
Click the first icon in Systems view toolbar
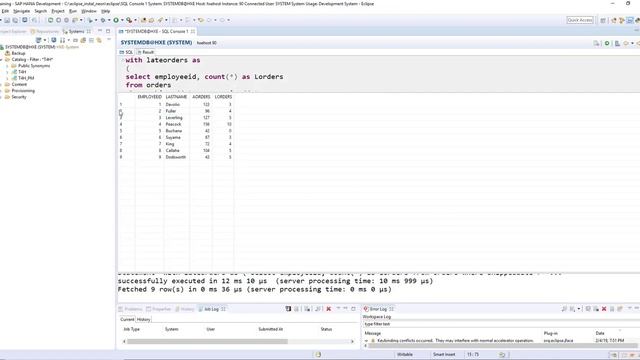pyautogui.click(x=38, y=40)
